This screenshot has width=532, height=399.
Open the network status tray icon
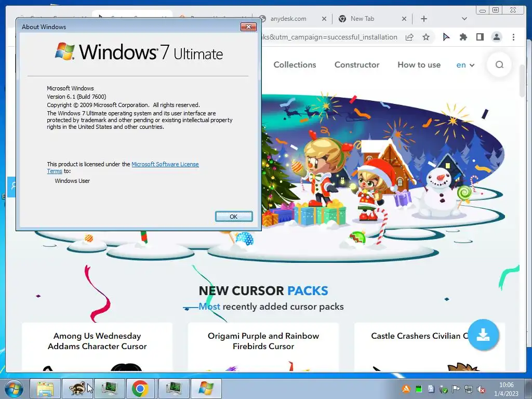click(468, 389)
